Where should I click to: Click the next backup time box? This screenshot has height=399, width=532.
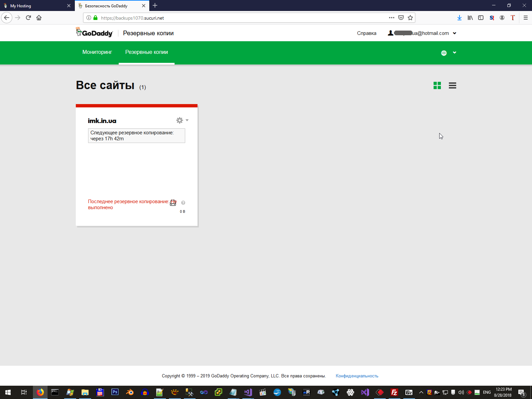[x=136, y=136]
